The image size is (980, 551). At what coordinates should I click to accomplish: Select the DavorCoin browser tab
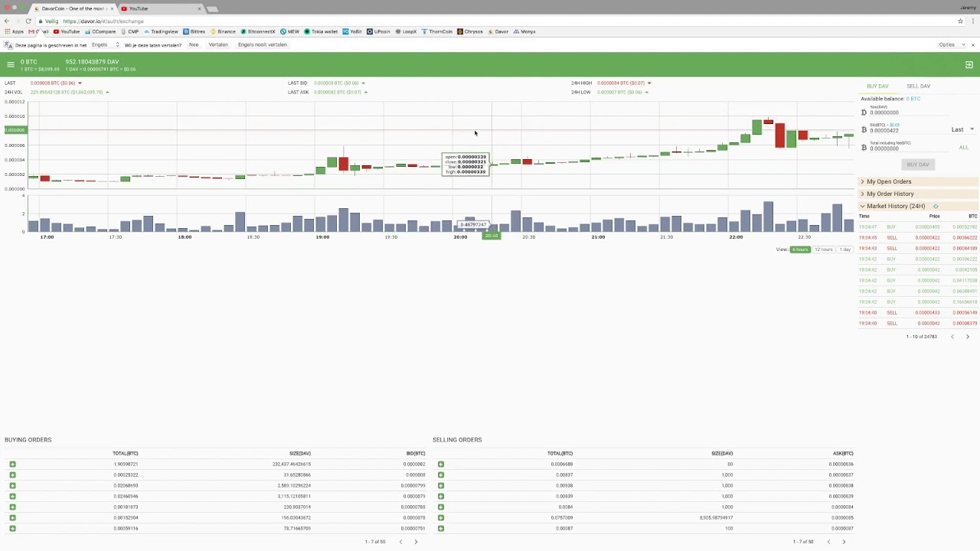73,8
